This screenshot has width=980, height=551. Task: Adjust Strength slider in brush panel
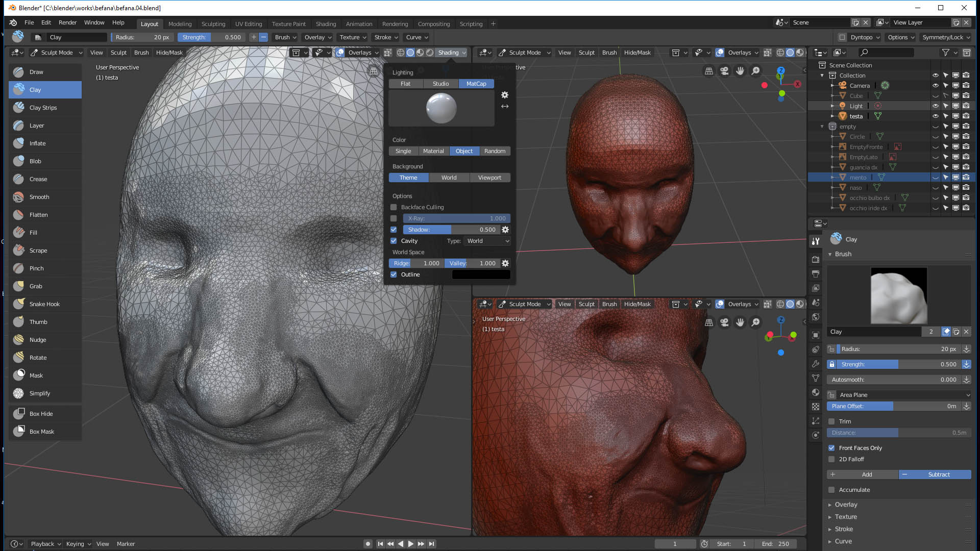coord(899,364)
